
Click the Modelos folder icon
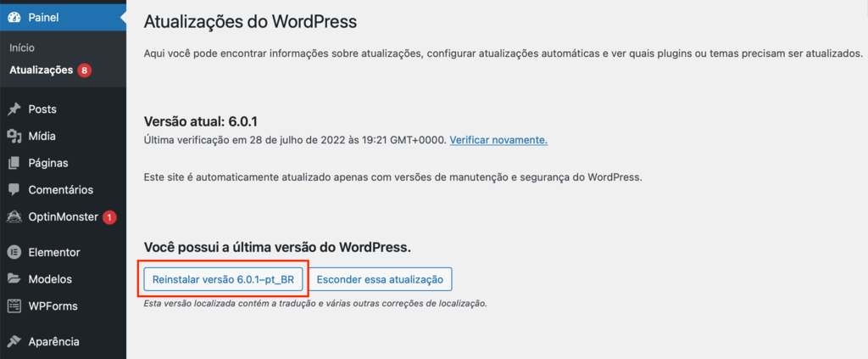tap(14, 278)
